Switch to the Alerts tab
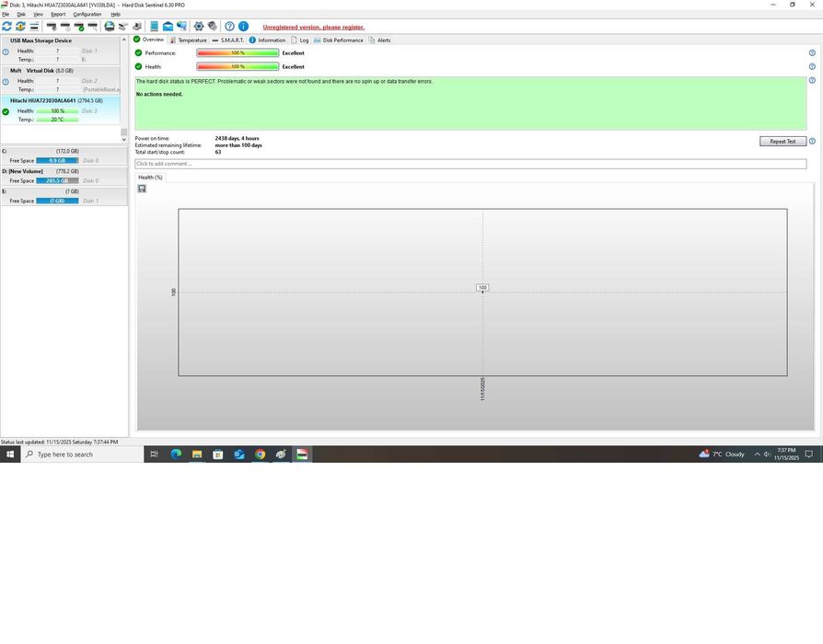The height and width of the screenshot is (644, 823). click(379, 40)
